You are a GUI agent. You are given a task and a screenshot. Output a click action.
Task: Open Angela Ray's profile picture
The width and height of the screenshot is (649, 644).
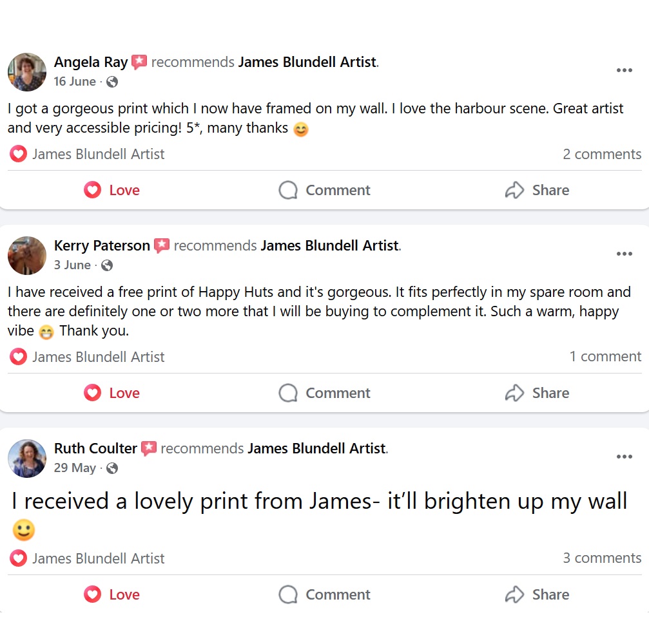coord(27,71)
